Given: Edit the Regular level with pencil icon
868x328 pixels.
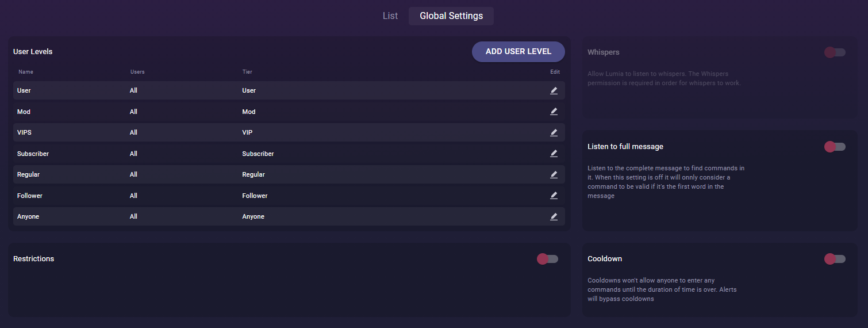Looking at the screenshot, I should 554,174.
